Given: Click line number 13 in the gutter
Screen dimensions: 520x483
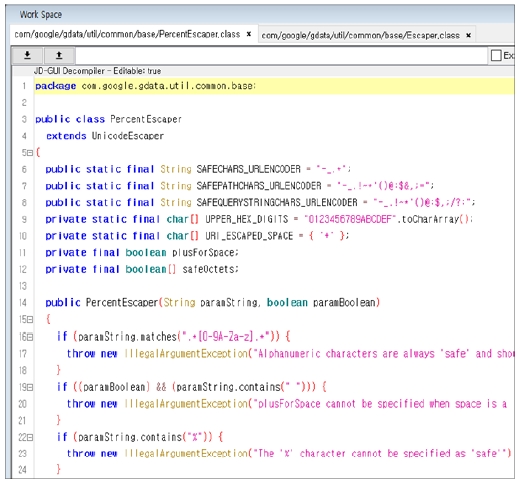Looking at the screenshot, I should pos(23,286).
